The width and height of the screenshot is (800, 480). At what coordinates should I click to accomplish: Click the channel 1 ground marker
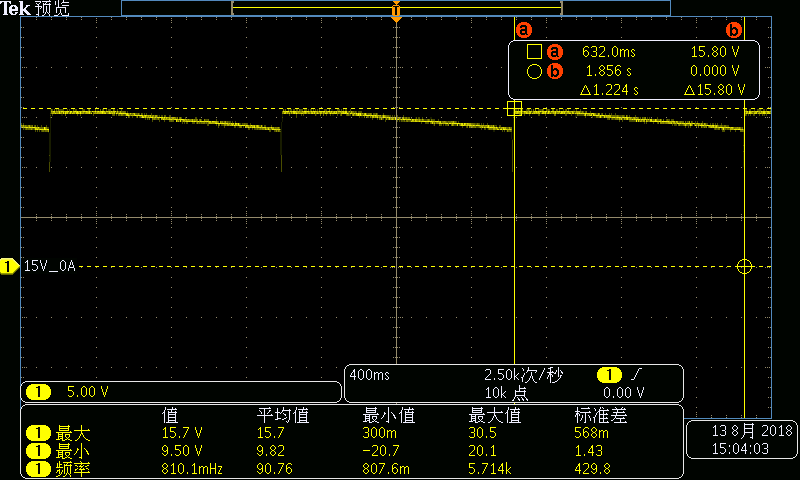9,266
